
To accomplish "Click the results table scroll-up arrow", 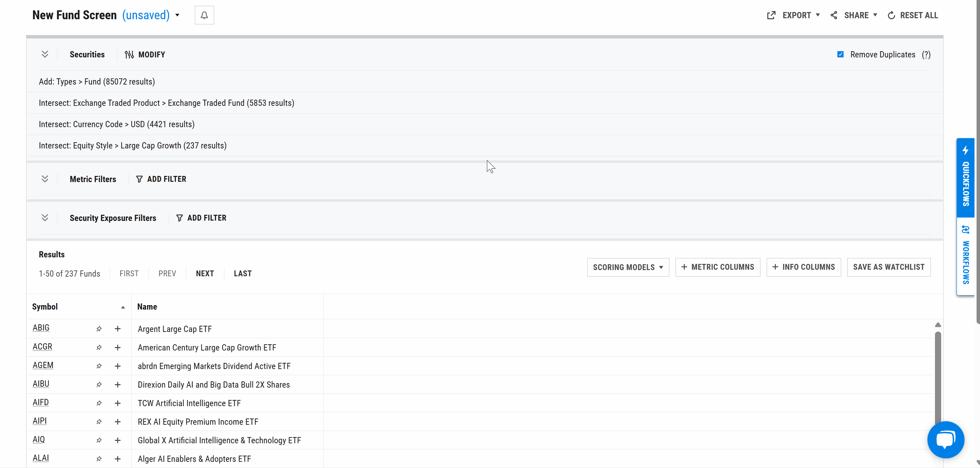I will pyautogui.click(x=938, y=325).
